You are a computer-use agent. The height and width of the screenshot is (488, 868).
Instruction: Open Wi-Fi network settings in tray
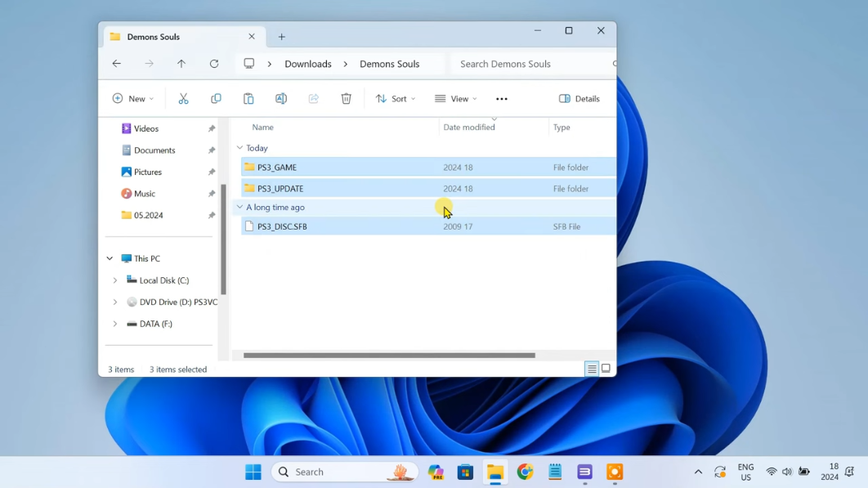point(771,472)
